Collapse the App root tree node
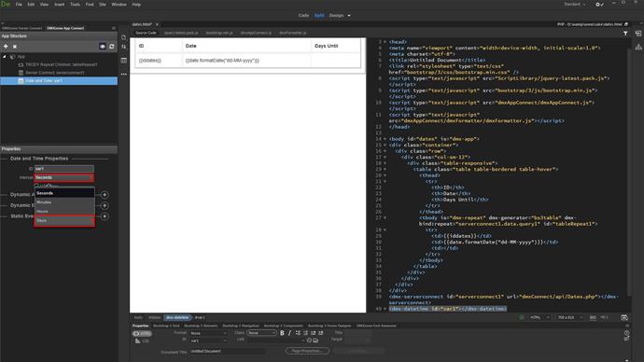 coord(5,57)
